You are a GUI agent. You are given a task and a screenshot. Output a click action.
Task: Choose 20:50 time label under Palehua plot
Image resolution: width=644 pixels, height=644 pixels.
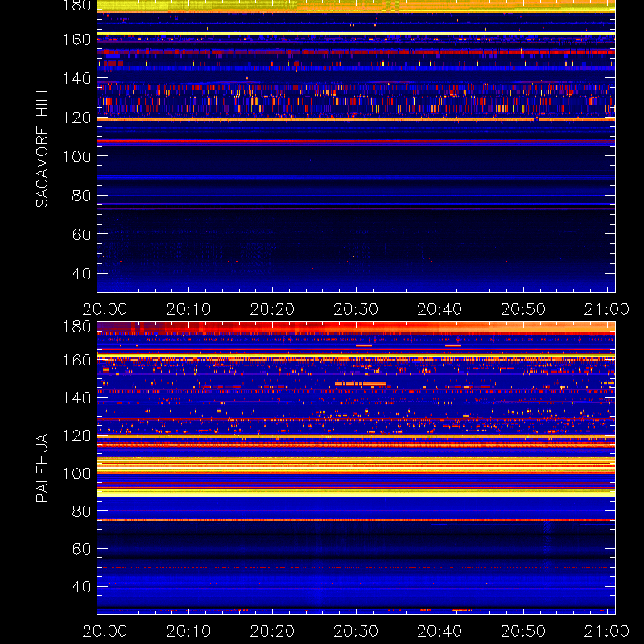pos(523,631)
